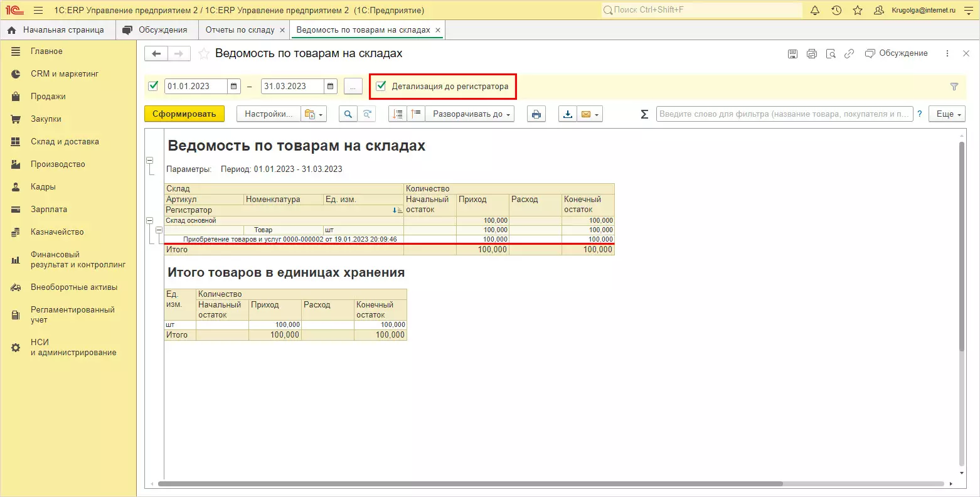
Task: Add report to favorites star beside title
Action: [204, 54]
